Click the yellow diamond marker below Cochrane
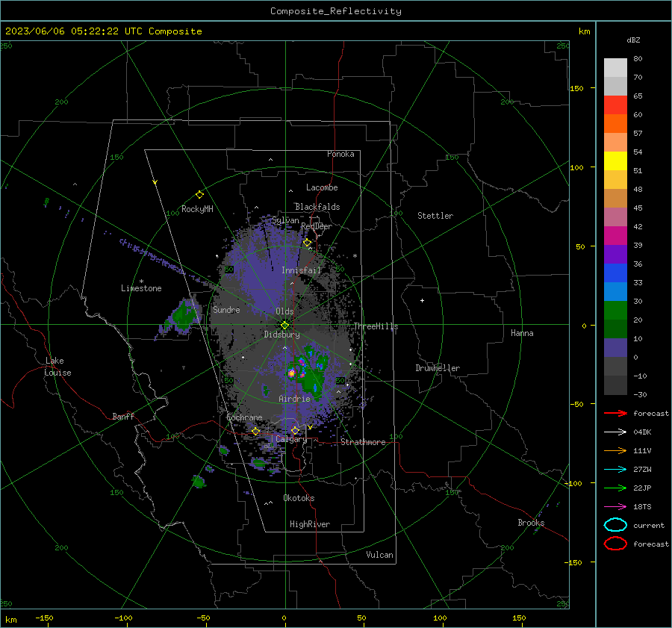This screenshot has width=672, height=628. click(x=255, y=431)
